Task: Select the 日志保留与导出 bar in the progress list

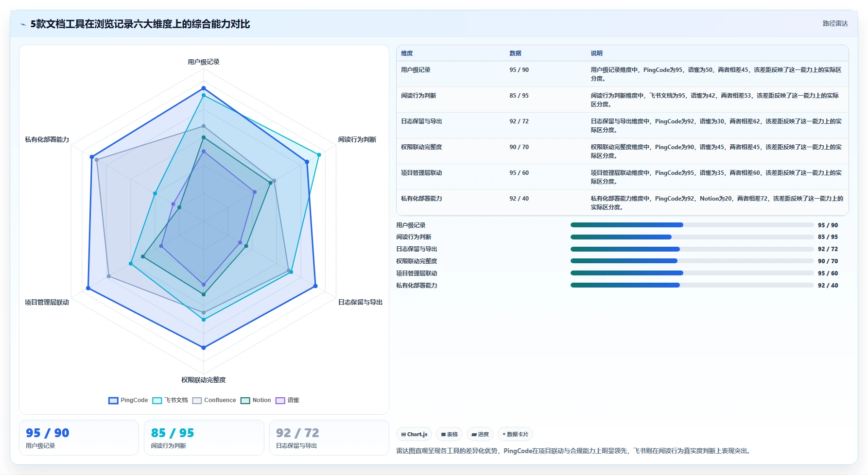Action: coord(692,249)
